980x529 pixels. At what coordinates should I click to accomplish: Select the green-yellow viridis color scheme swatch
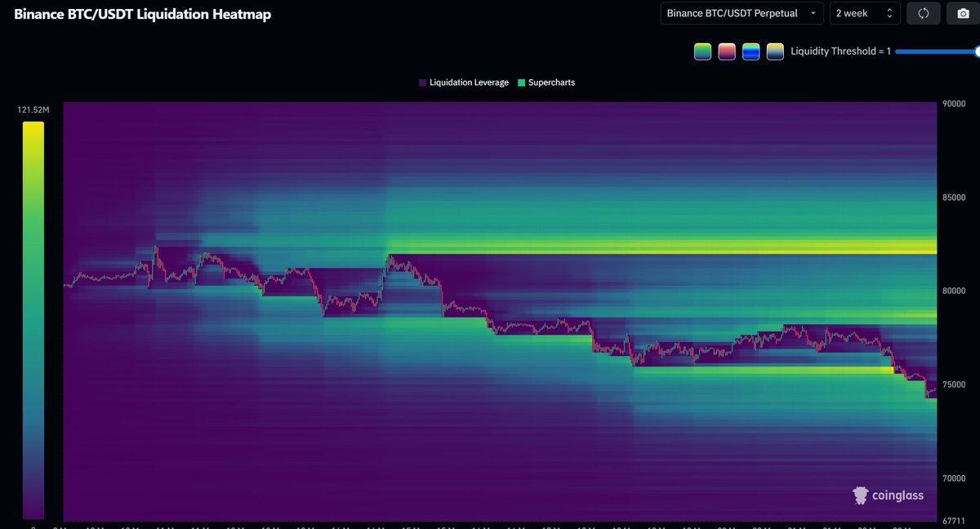pos(702,51)
